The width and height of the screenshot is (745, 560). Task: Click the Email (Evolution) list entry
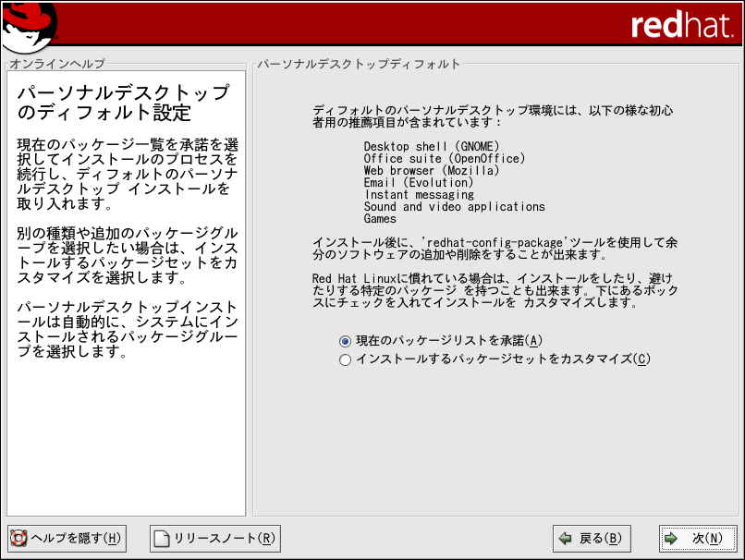point(418,182)
